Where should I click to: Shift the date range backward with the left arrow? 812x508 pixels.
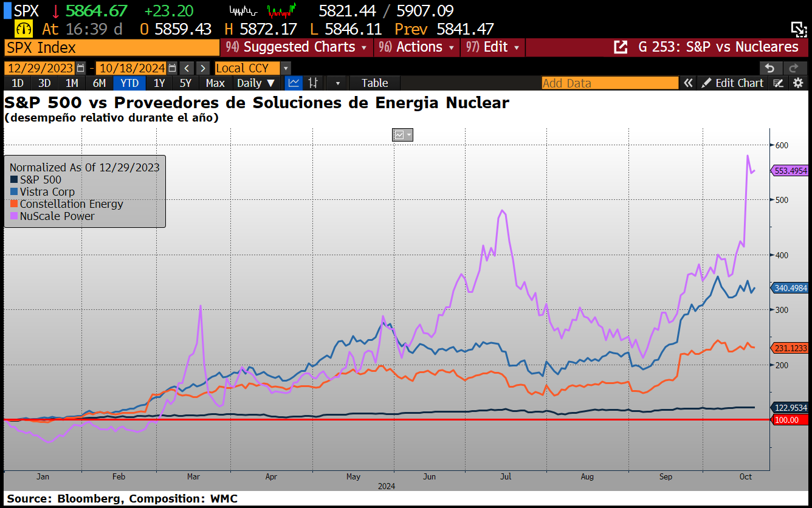point(187,68)
